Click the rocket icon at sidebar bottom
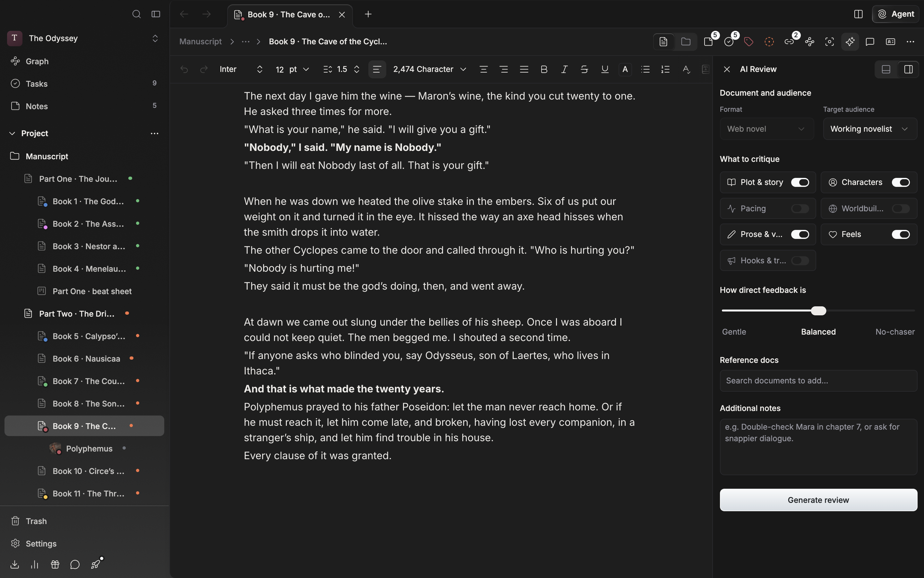Viewport: 924px width, 578px height. [96, 565]
